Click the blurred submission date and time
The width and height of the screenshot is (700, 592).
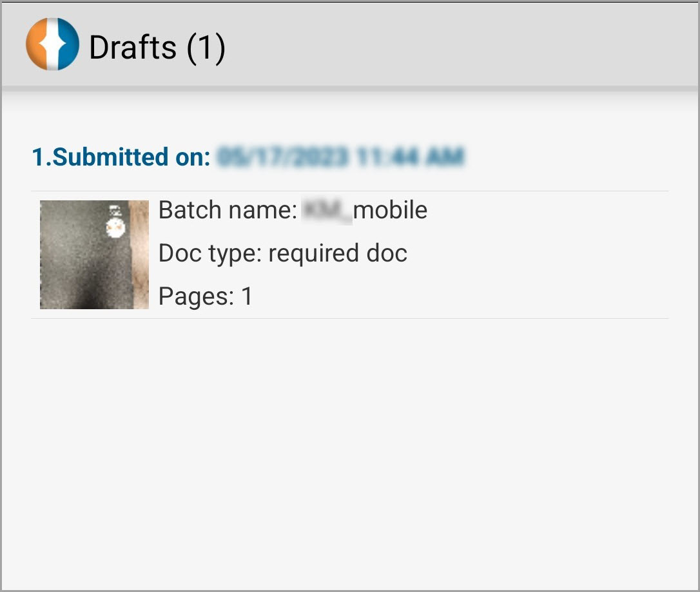(340, 157)
